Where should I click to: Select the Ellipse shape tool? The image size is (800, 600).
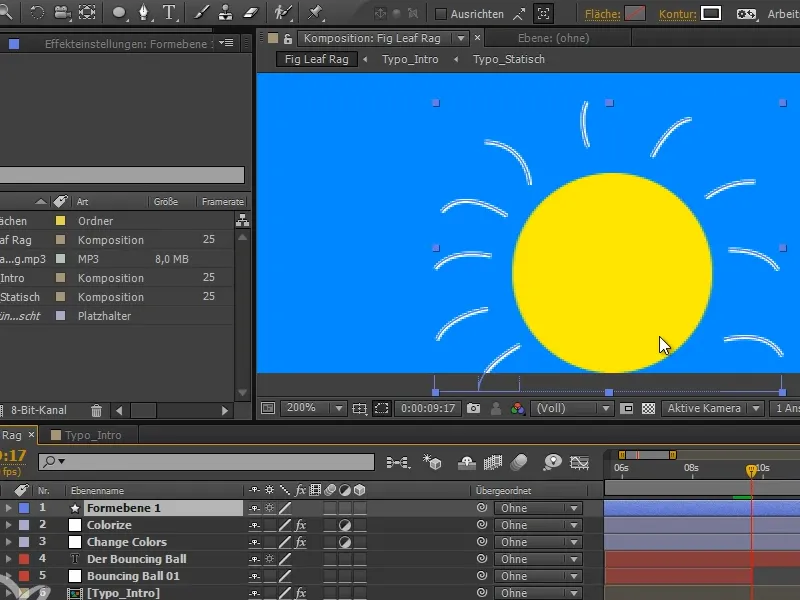tap(119, 12)
